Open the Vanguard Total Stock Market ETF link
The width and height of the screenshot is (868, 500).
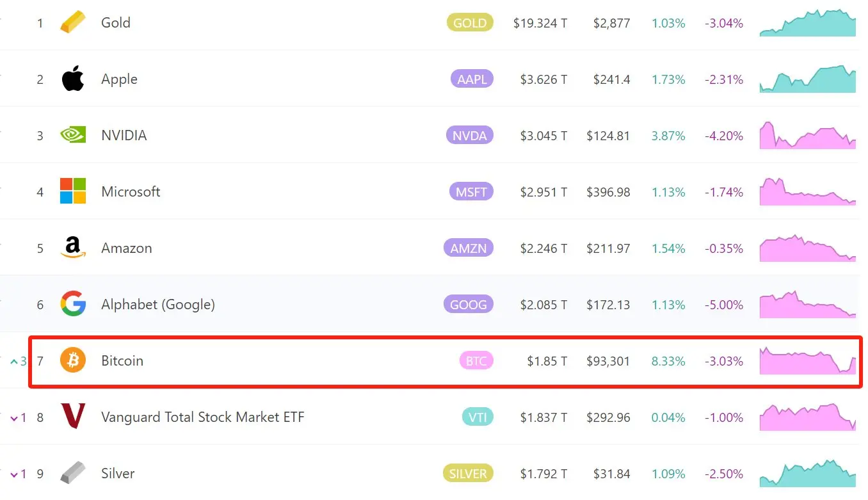pyautogui.click(x=202, y=417)
